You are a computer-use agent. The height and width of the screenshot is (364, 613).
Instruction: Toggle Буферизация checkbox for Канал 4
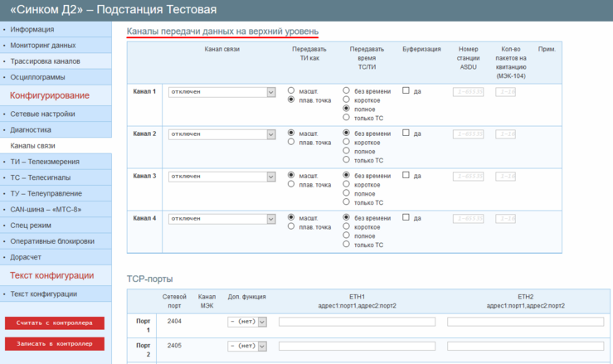[406, 217]
